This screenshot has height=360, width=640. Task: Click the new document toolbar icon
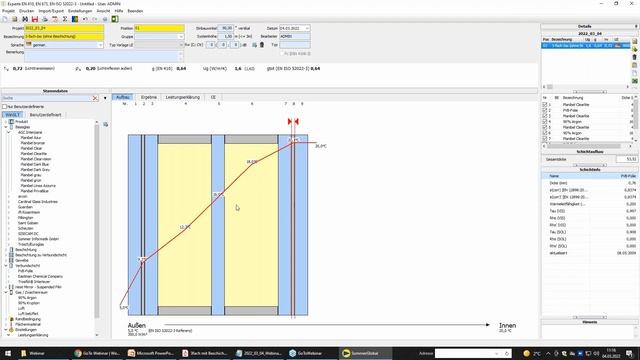click(x=5, y=19)
